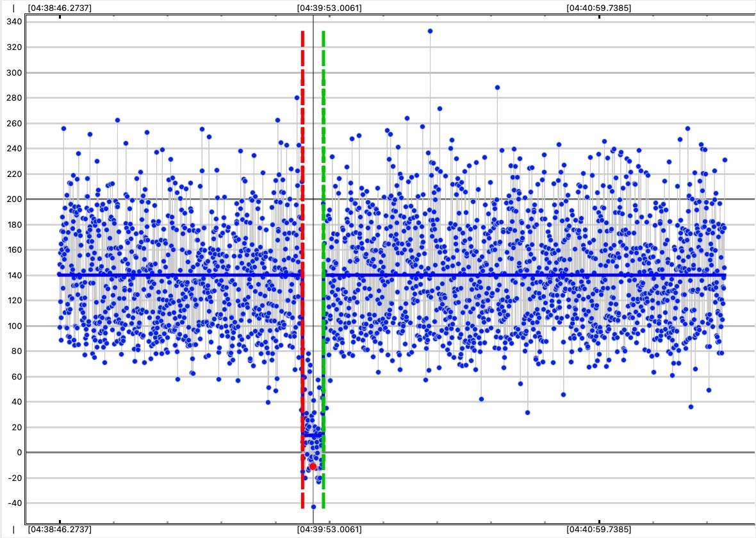
Task: Click the y-axis label 200
Action: pos(15,199)
